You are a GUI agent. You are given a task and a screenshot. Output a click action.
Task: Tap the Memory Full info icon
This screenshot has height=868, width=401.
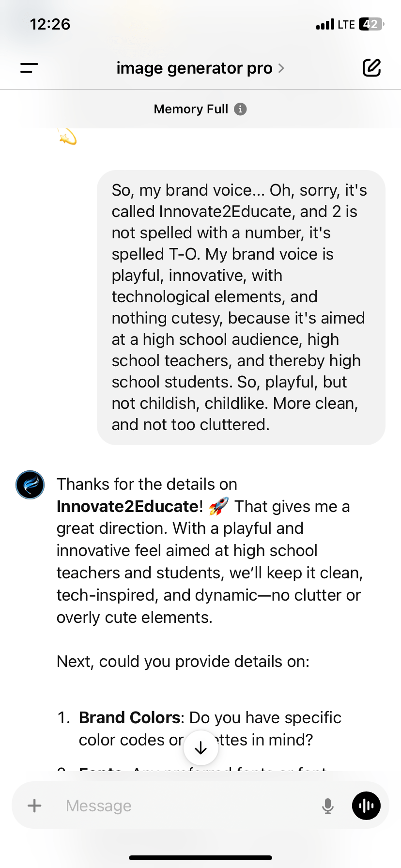click(x=240, y=109)
